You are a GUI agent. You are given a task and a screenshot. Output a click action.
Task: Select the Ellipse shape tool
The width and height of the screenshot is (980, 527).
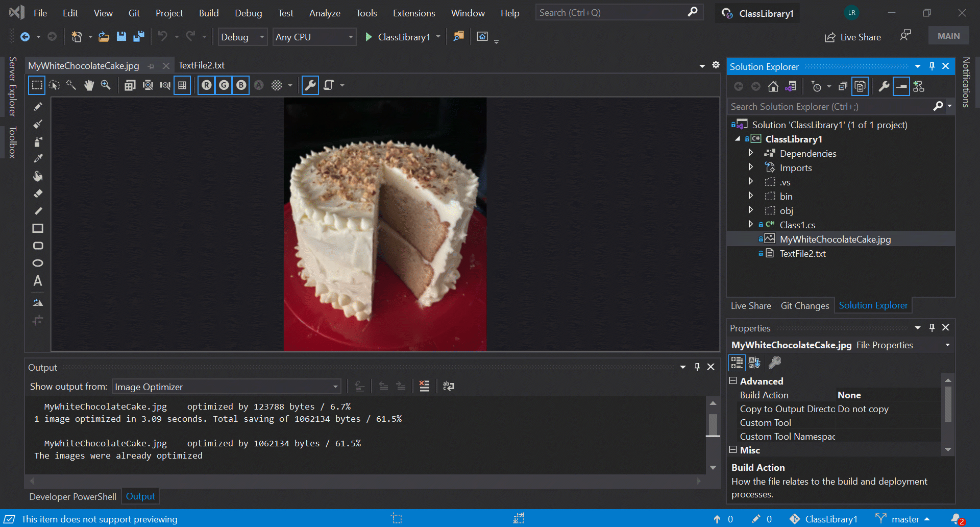point(38,263)
